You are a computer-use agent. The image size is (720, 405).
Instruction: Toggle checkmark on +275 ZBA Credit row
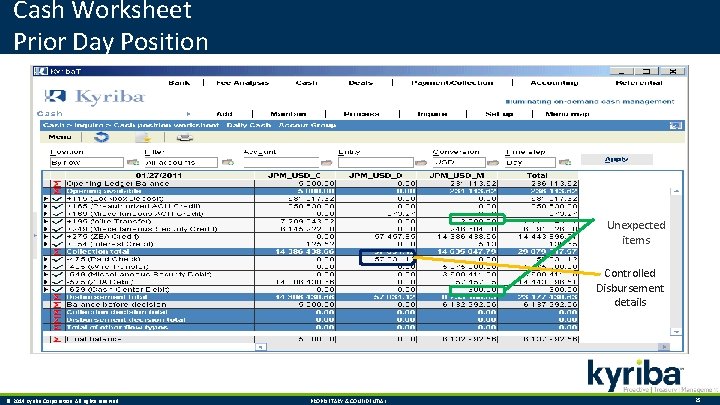57,236
